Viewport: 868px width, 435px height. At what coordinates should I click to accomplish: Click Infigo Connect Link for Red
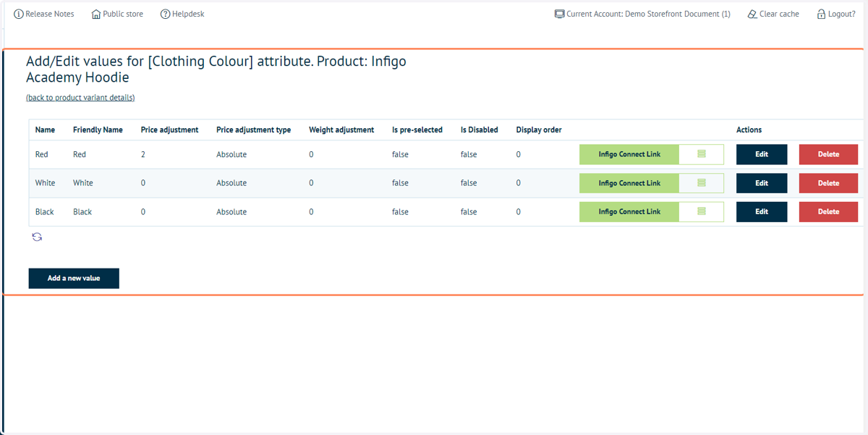[x=629, y=154]
